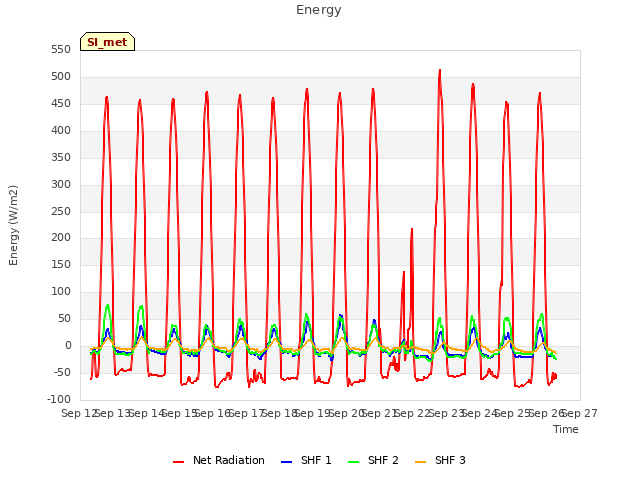640x480 pixels.
Task: Click the 50 y-axis tick label
Action: pyautogui.click(x=64, y=318)
